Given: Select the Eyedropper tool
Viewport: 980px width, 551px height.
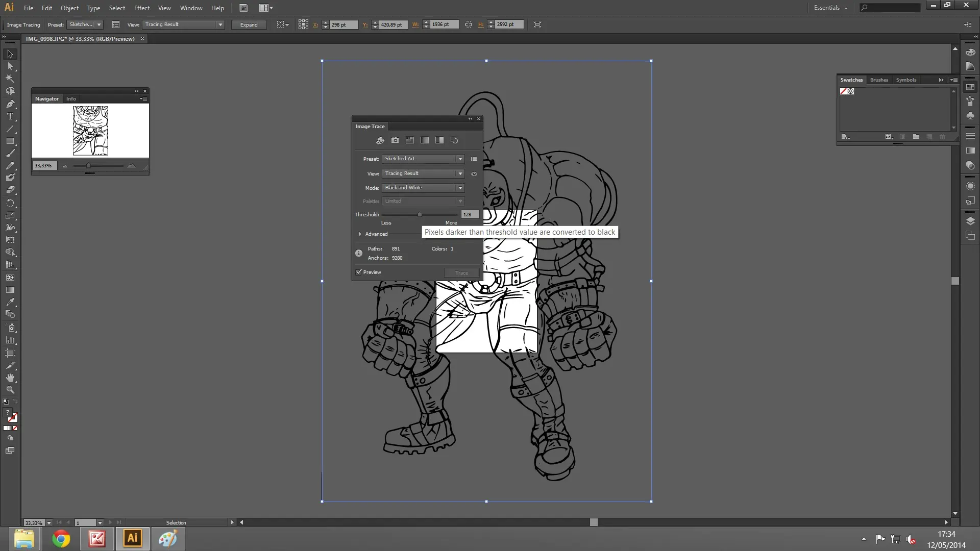Looking at the screenshot, I should pos(10,302).
